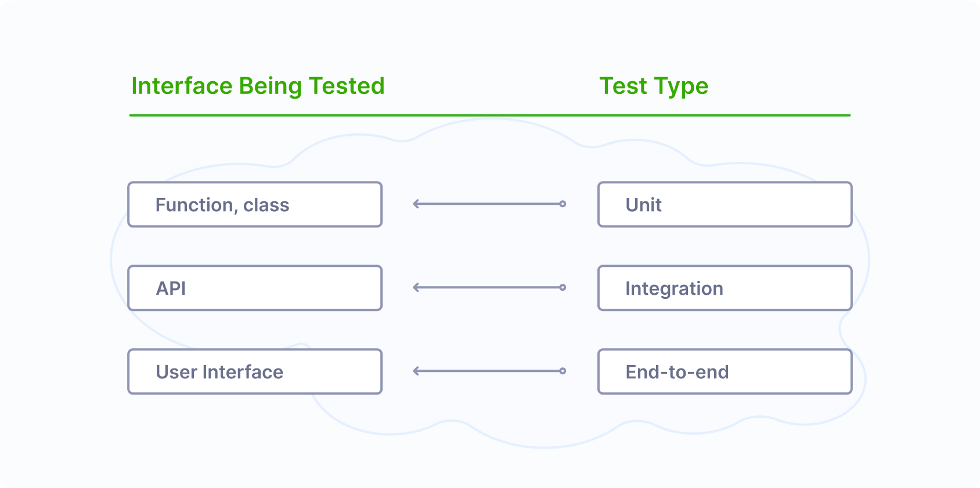Select the Integration test type box
This screenshot has height=488, width=980.
tap(725, 288)
